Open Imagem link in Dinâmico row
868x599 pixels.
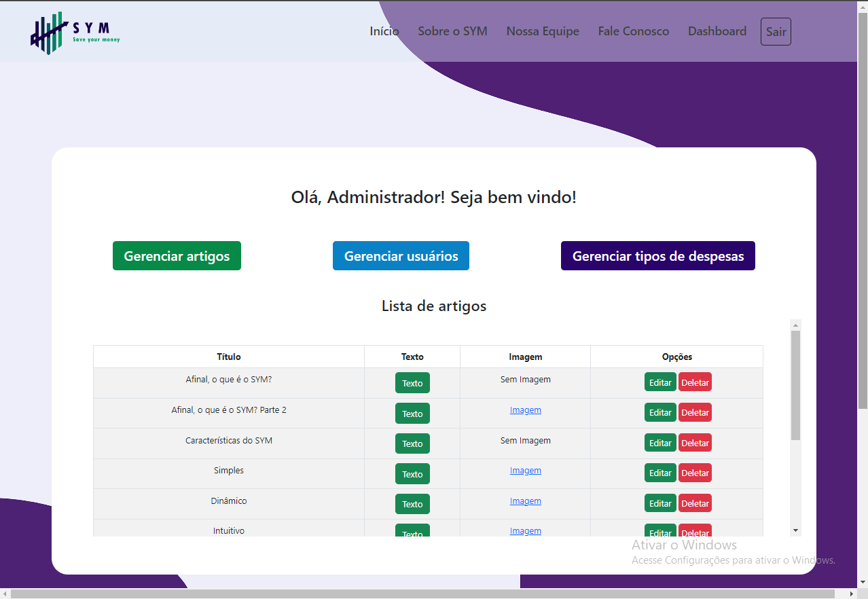[526, 501]
